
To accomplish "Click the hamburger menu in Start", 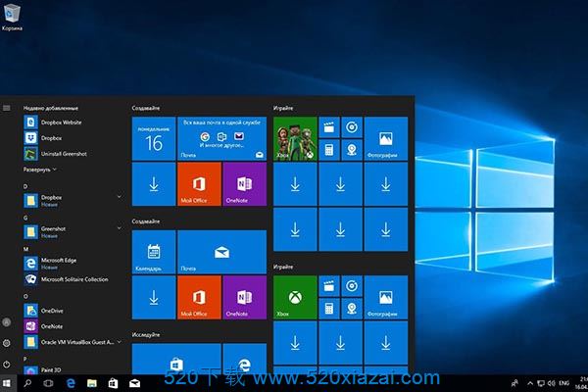I will (x=7, y=108).
